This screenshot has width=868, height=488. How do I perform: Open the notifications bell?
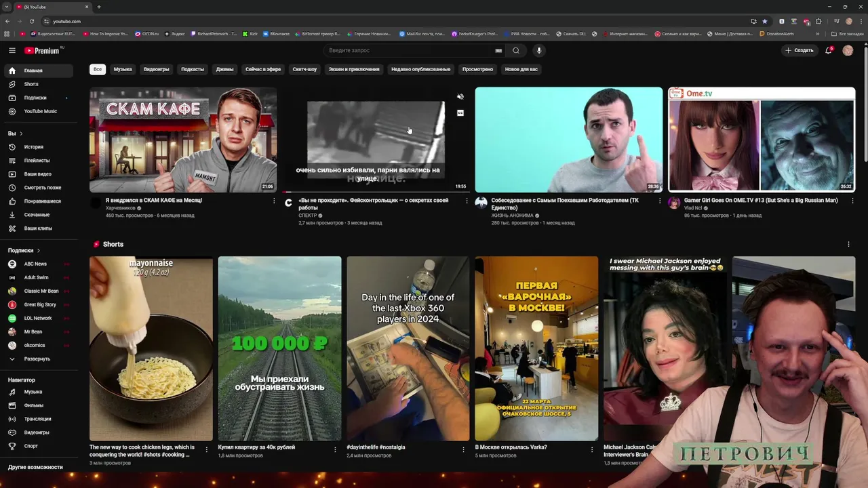pos(828,50)
